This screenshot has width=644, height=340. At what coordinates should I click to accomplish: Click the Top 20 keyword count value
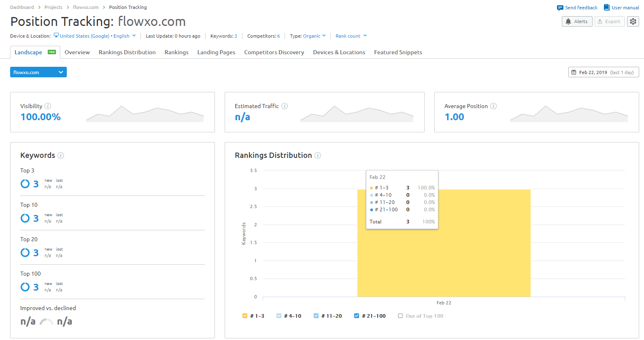tap(36, 253)
